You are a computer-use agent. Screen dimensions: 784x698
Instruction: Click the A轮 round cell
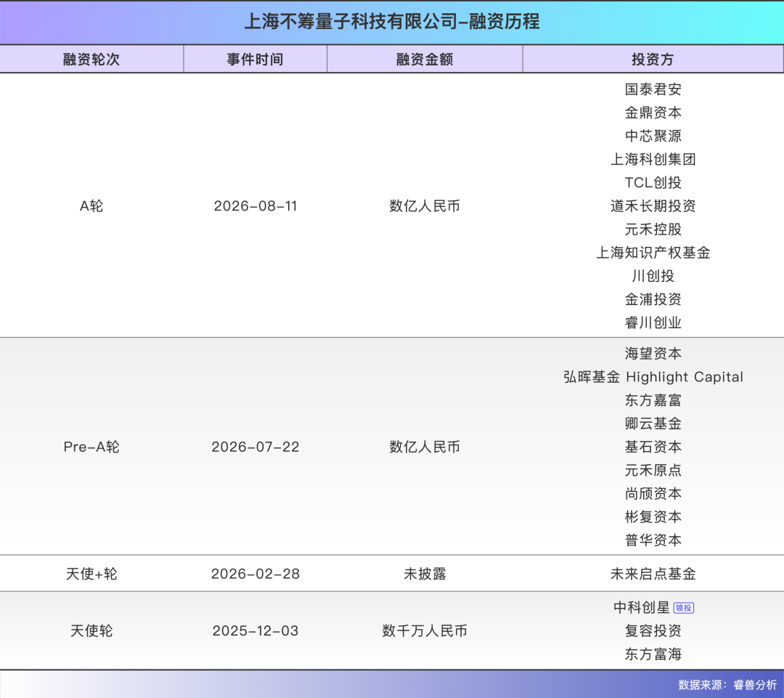pyautogui.click(x=91, y=206)
